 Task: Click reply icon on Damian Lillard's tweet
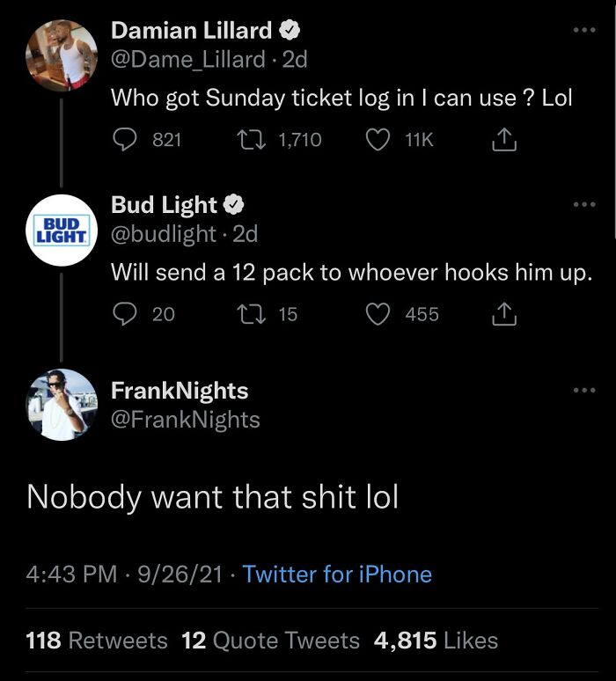point(125,139)
